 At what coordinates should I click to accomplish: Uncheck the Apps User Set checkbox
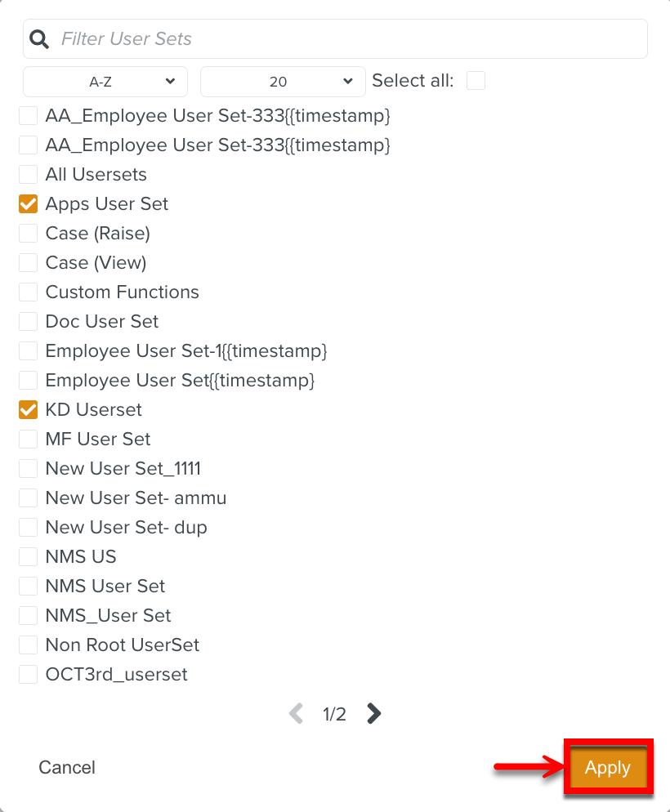coord(27,203)
